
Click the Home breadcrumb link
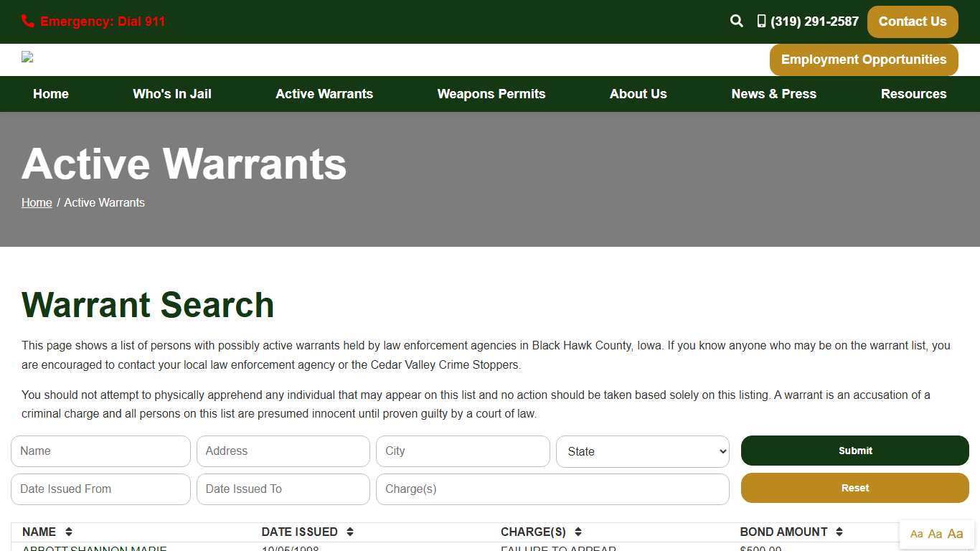(37, 202)
